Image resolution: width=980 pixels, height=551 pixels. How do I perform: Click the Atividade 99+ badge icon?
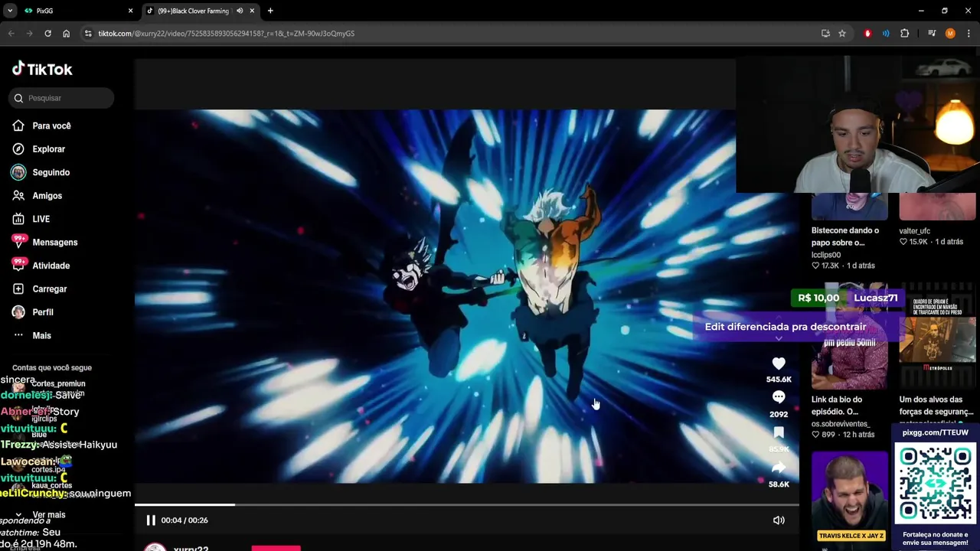click(x=18, y=265)
